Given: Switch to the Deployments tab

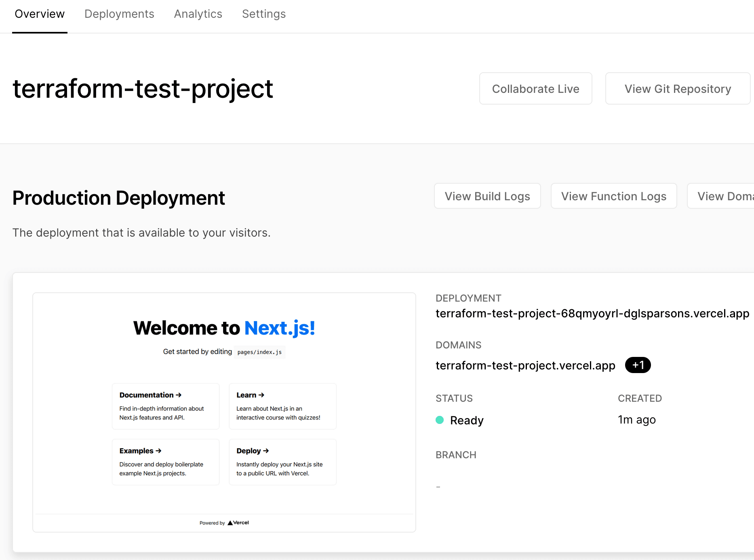Looking at the screenshot, I should [119, 14].
